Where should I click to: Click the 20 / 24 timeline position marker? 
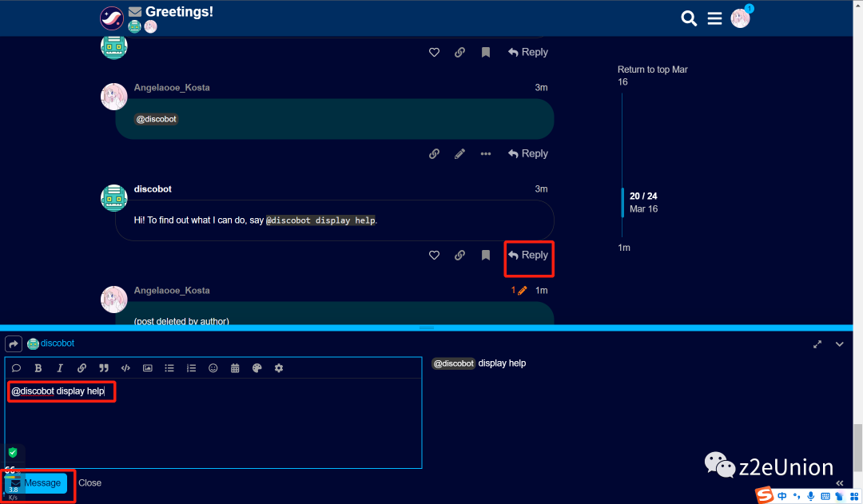click(643, 196)
